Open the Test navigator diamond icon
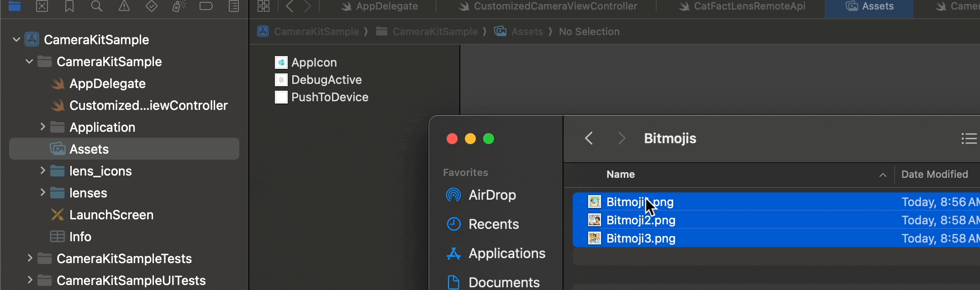 coord(151,6)
